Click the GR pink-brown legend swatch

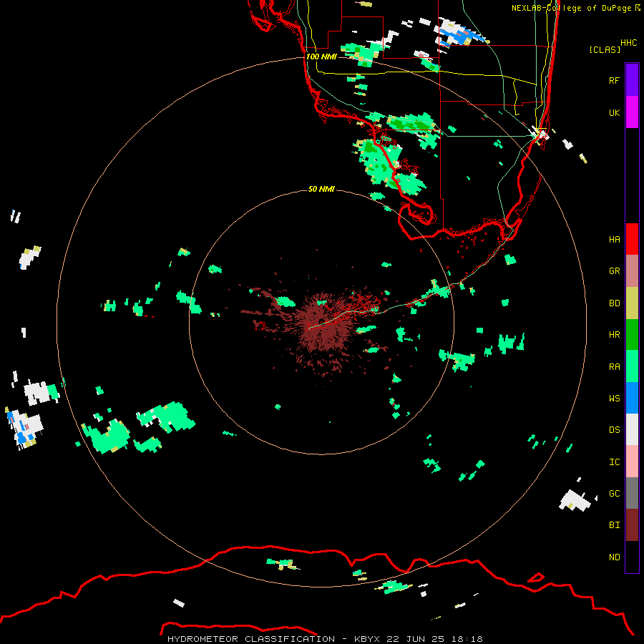632,270
